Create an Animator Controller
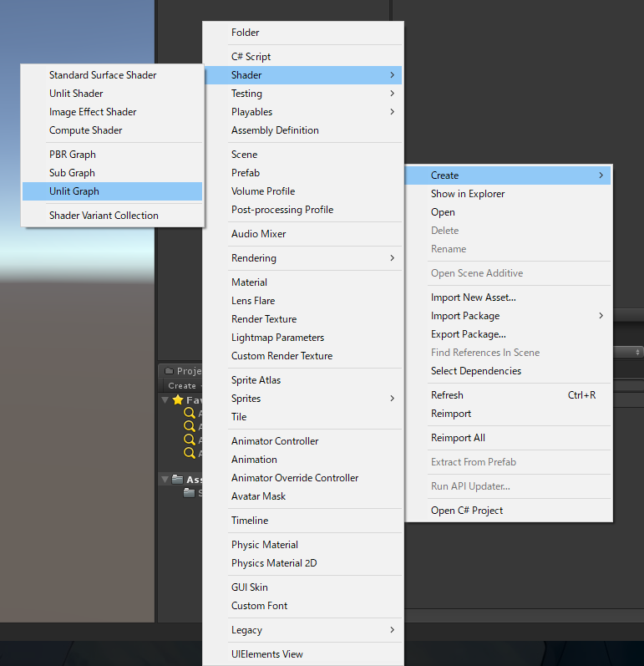The image size is (644, 666). click(x=303, y=441)
